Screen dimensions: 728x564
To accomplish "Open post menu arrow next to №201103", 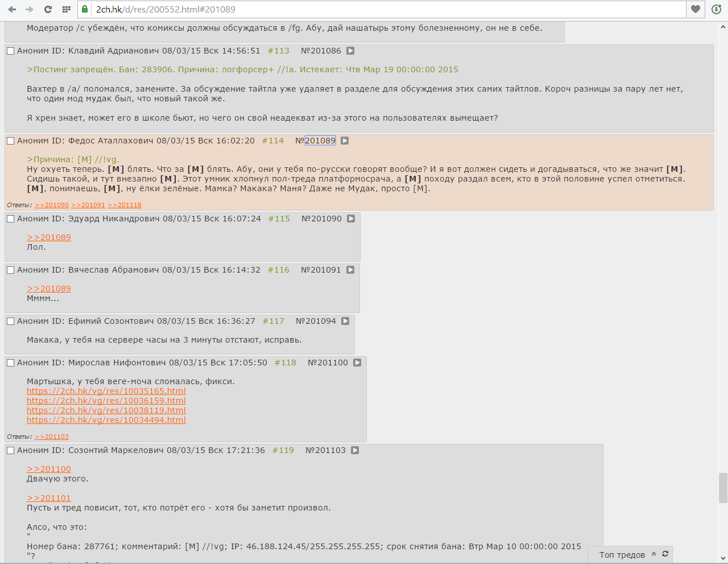I will pos(355,450).
